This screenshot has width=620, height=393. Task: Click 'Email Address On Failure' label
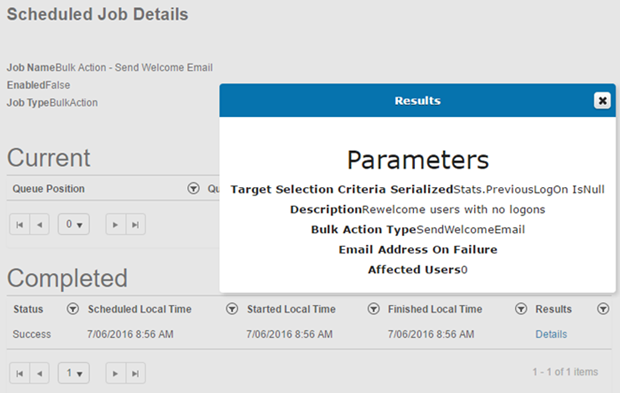tap(418, 249)
